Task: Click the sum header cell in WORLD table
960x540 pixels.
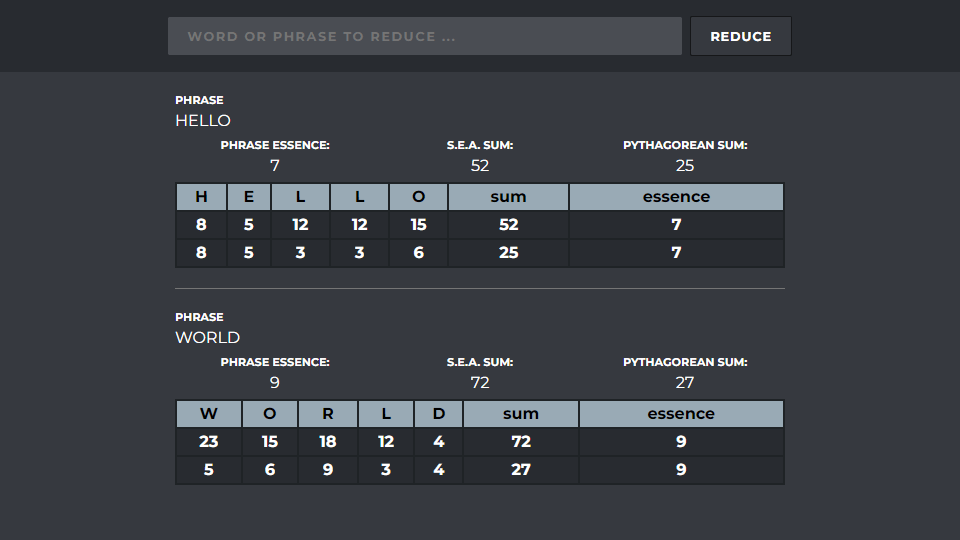Action: coord(521,414)
